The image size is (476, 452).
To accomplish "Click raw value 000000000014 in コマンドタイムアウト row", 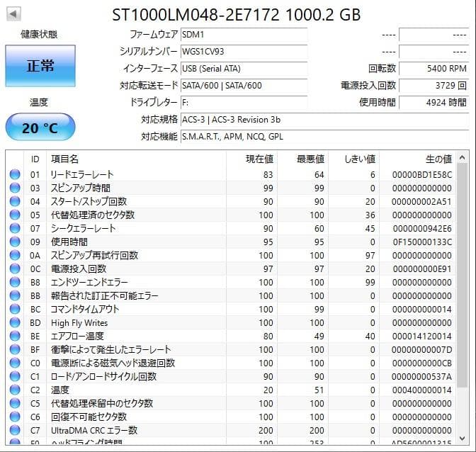I will pyautogui.click(x=422, y=310).
